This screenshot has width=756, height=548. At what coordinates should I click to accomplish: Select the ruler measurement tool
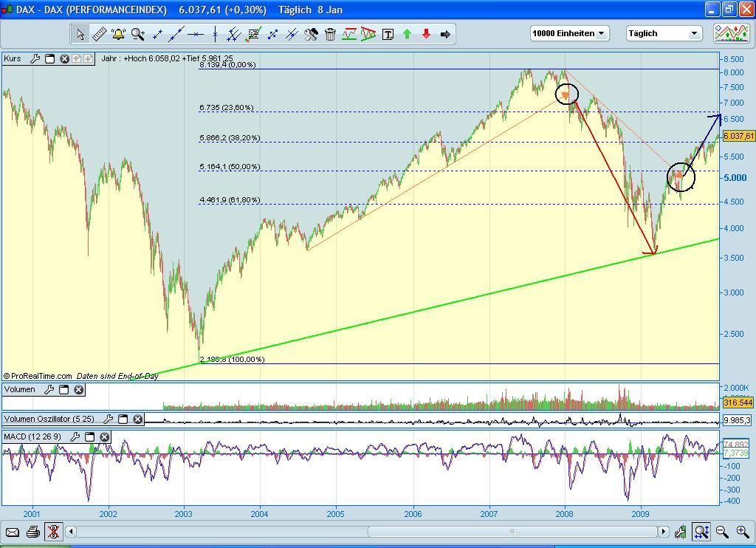[98, 33]
